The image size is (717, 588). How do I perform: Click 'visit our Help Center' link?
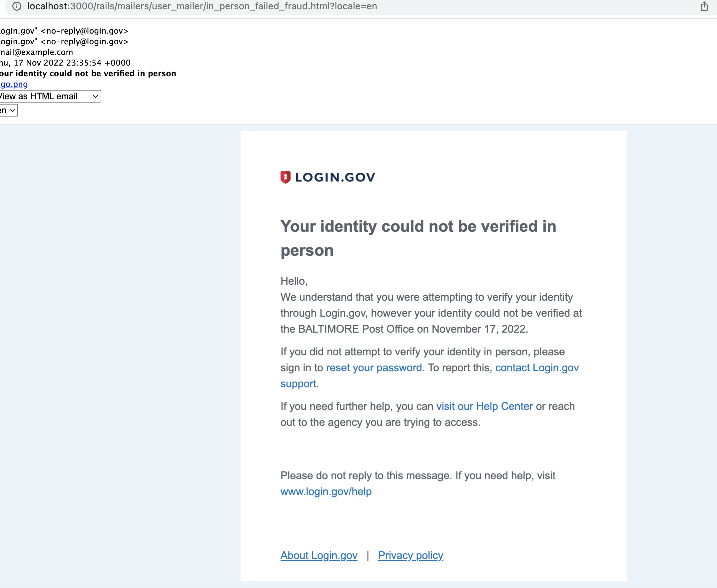[x=484, y=406]
